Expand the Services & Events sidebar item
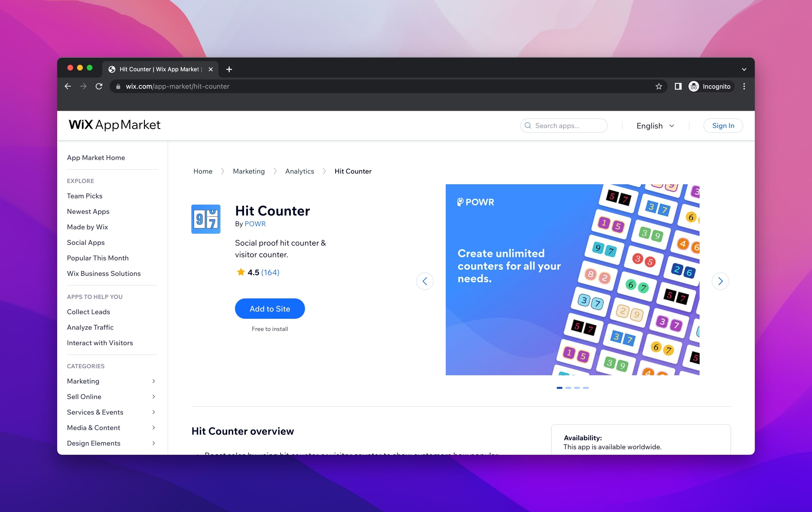 (153, 412)
